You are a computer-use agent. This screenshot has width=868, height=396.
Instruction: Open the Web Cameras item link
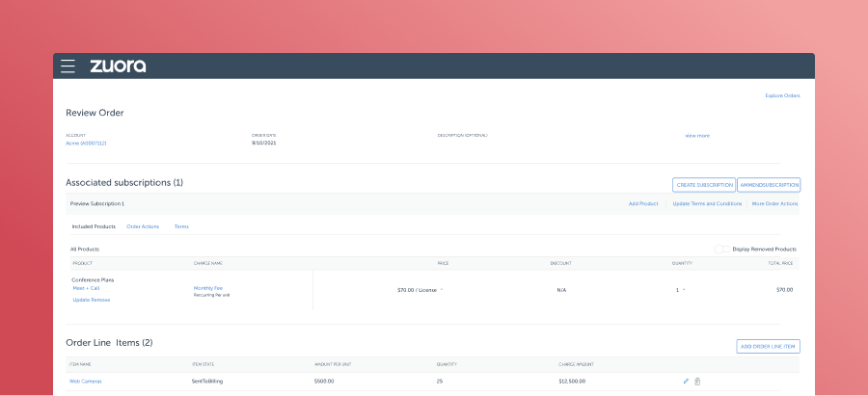(x=85, y=382)
